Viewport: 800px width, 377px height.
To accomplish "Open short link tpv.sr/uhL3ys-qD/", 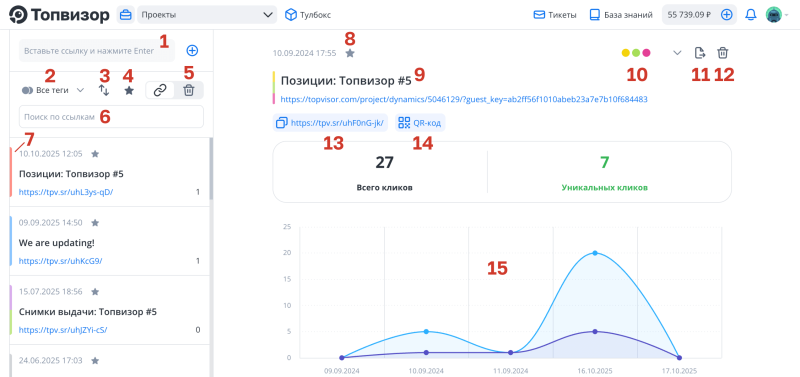I will tap(66, 192).
